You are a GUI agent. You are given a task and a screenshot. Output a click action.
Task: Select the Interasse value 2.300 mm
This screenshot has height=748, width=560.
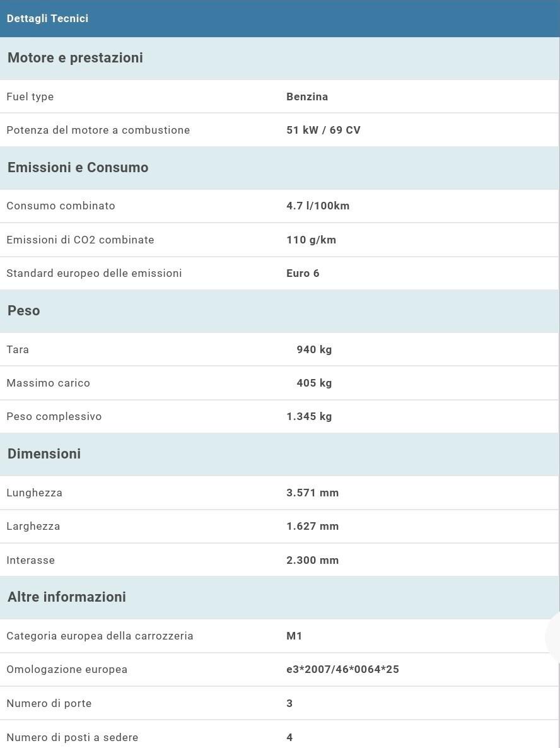point(312,560)
